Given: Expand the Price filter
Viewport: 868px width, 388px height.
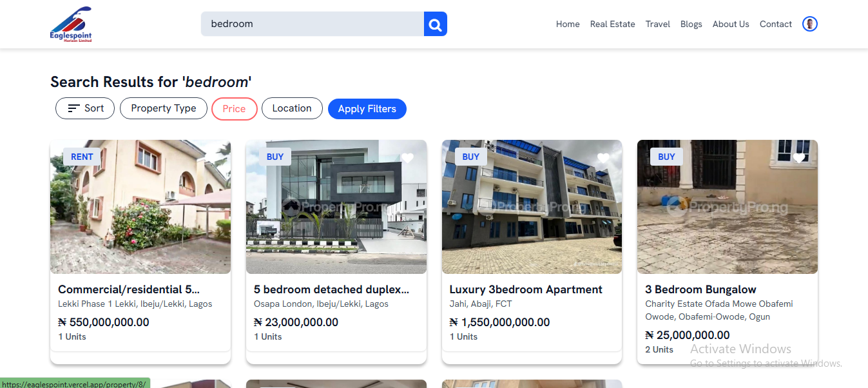Looking at the screenshot, I should point(234,109).
